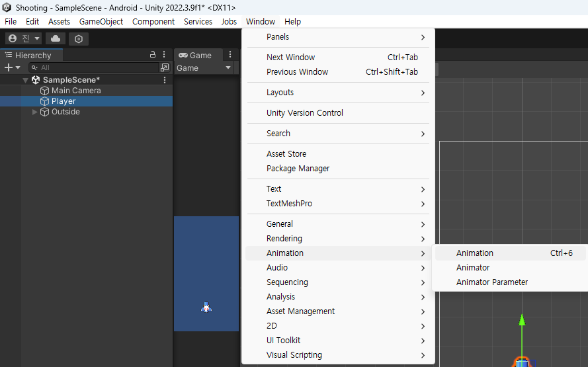Open the Game tab three-dot menu
The height and width of the screenshot is (367, 588).
click(230, 55)
